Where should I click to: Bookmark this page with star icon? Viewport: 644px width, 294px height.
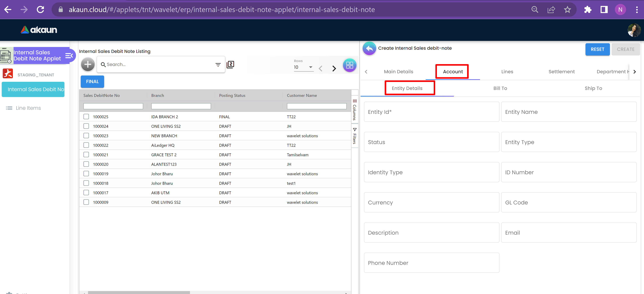567,10
